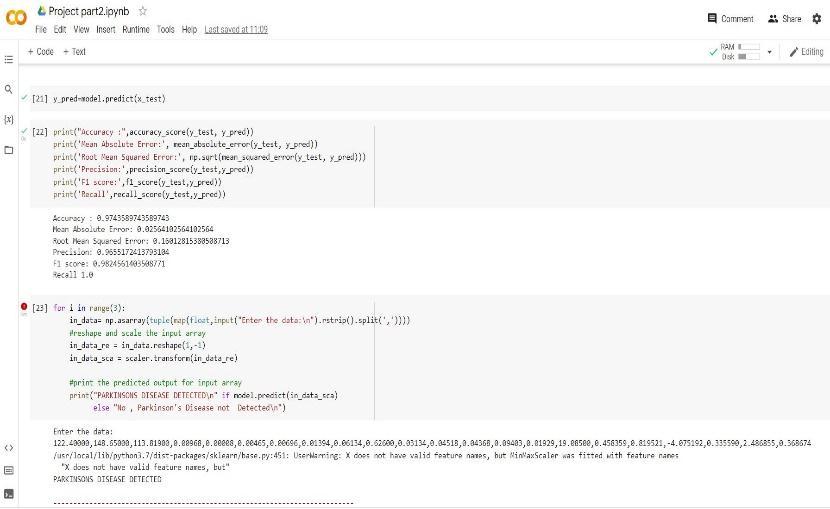Open the terminal panel icon
The width and height of the screenshot is (830, 509).
(9, 493)
